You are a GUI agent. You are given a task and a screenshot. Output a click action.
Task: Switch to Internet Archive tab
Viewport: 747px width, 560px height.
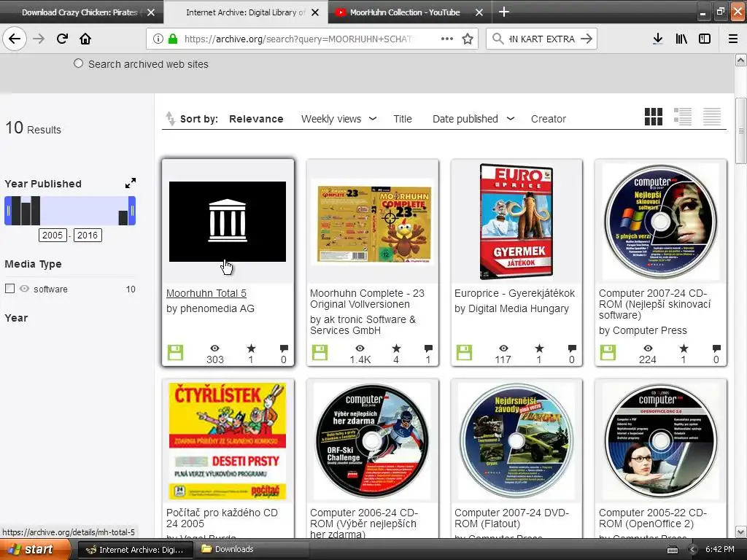(x=245, y=12)
